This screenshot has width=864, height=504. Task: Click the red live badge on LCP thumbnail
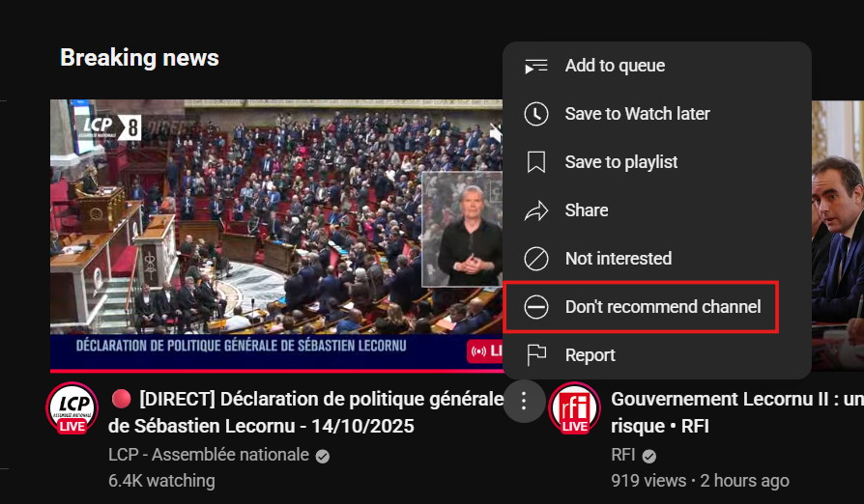[x=484, y=350]
